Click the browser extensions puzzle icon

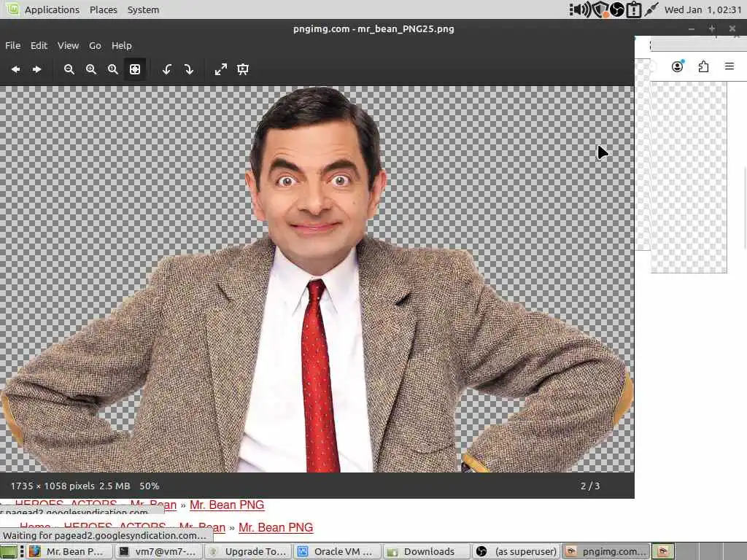pyautogui.click(x=704, y=66)
